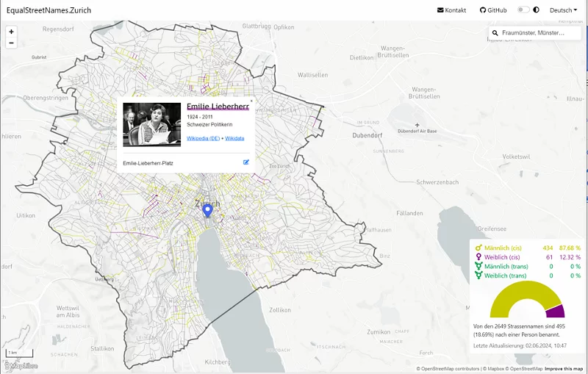This screenshot has width=588, height=374.
Task: Click the Zollikon label on map
Action: pyautogui.click(x=280, y=310)
